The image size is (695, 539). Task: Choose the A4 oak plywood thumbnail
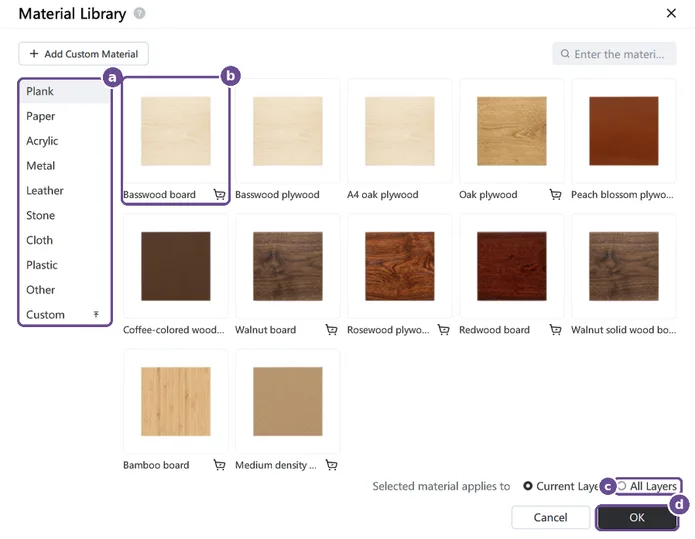coord(400,131)
